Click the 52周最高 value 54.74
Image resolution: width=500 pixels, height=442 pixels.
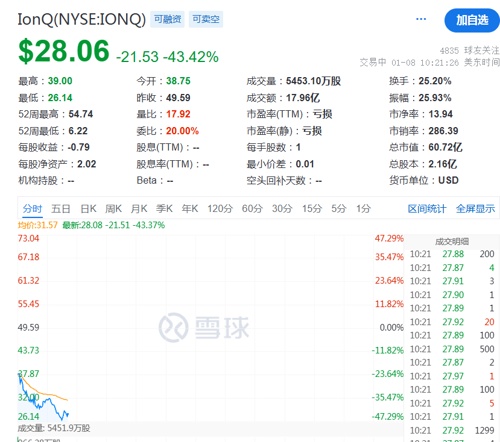click(x=81, y=114)
